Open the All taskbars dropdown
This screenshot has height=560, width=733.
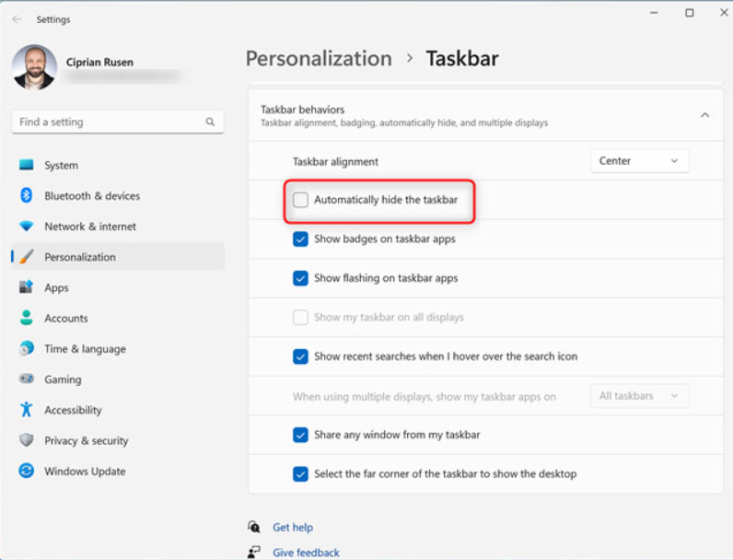point(639,396)
